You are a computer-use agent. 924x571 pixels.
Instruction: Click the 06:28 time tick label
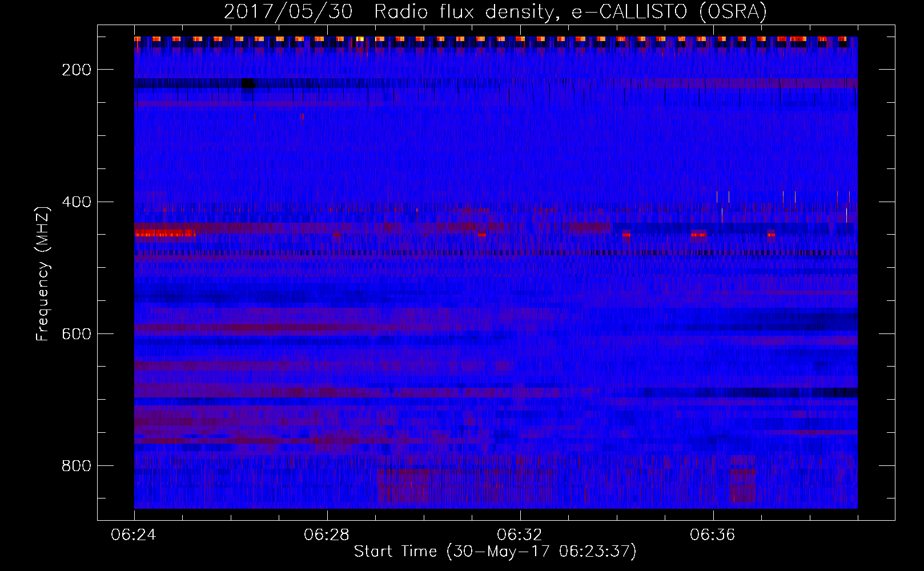click(327, 535)
